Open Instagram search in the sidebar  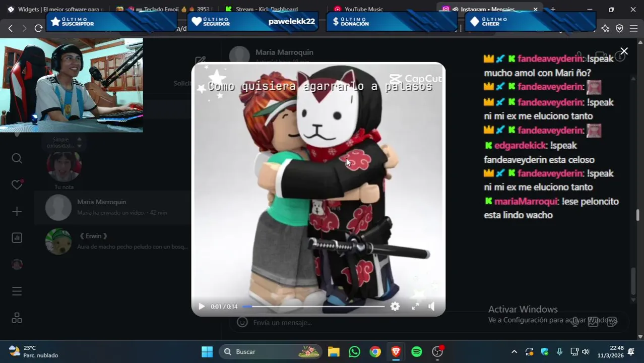tap(17, 159)
